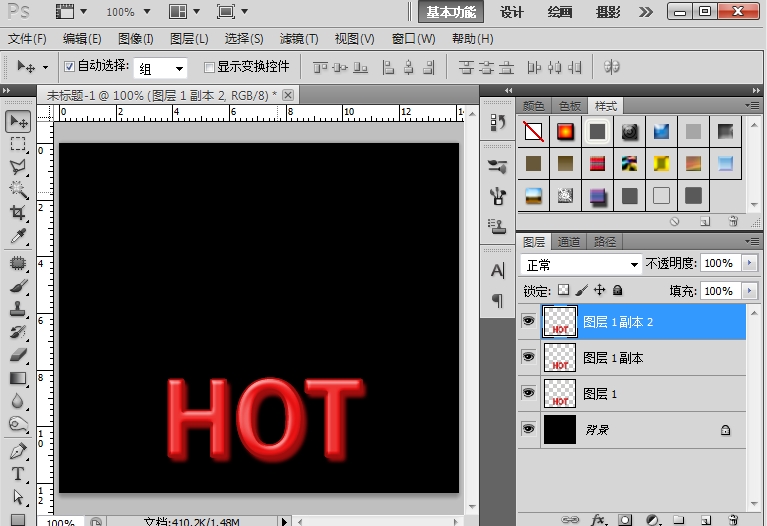Switch to 摄影 workspace

tap(608, 12)
